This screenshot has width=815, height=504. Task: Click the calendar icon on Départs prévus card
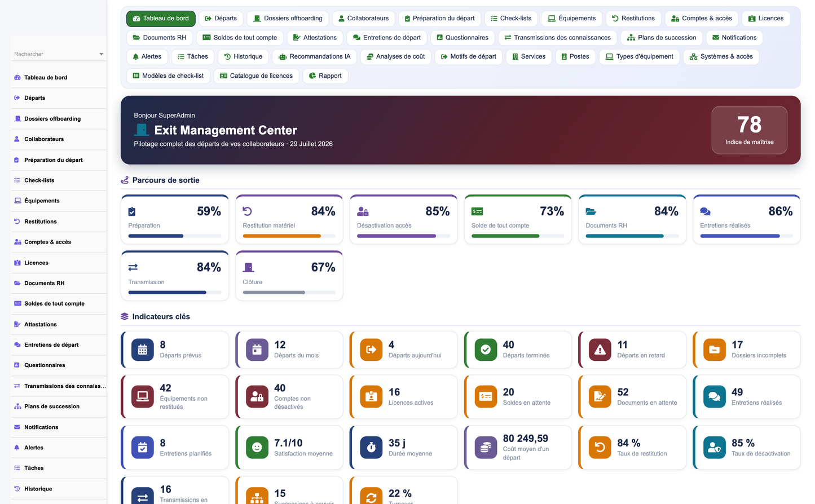(142, 350)
